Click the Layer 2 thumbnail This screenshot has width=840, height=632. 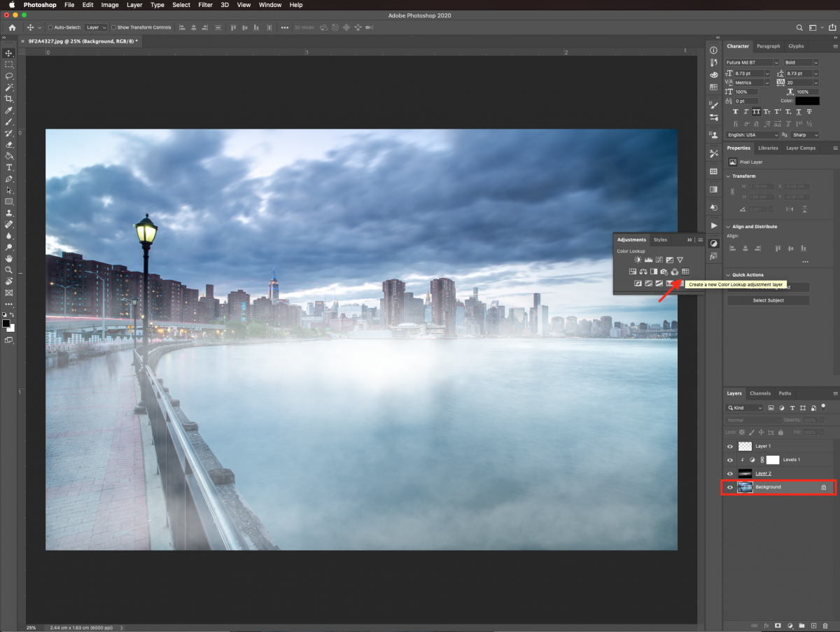pyautogui.click(x=745, y=473)
